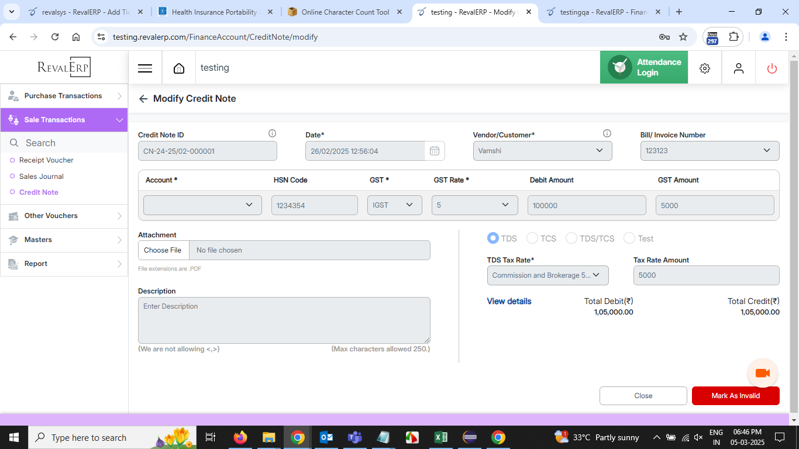799x449 pixels.
Task: Click the back arrow beside Modify Credit Note
Action: 143,99
